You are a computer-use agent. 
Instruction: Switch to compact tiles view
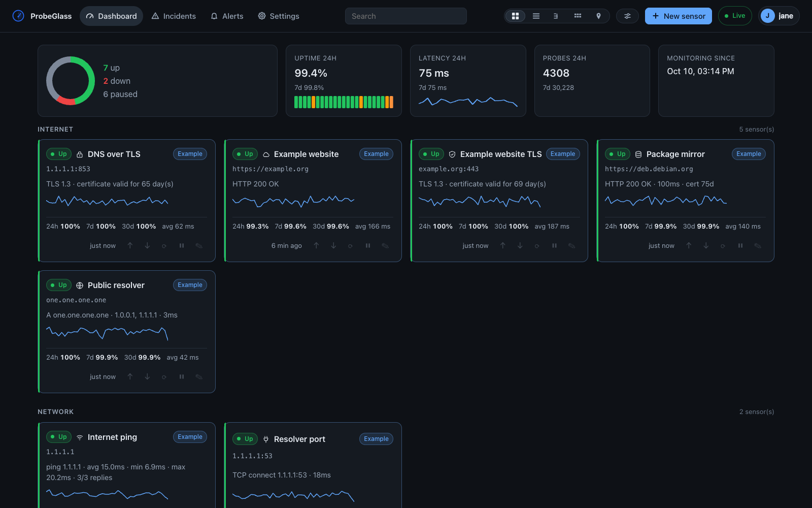[x=578, y=16]
